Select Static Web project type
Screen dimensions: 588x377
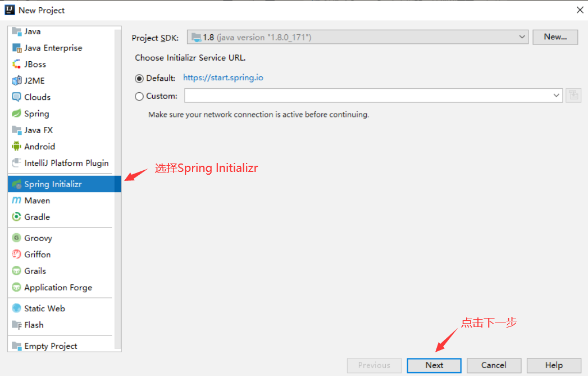pyautogui.click(x=60, y=308)
